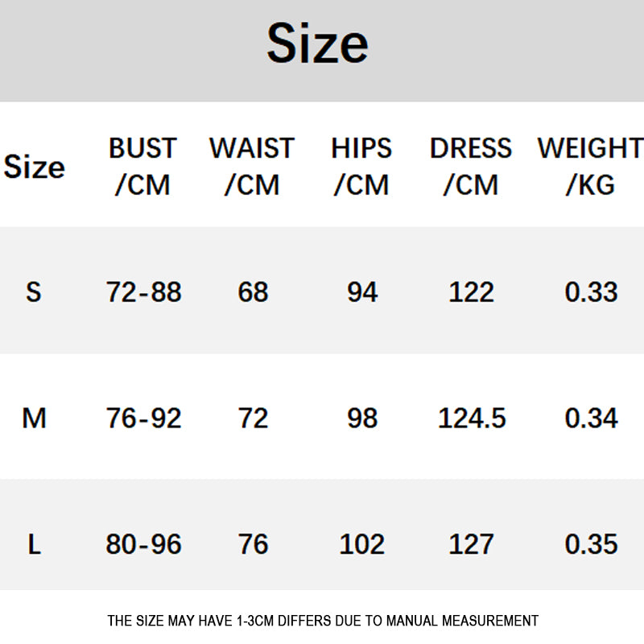Click bust value 76-92 for size M
This screenshot has height=644, width=644.
click(144, 418)
